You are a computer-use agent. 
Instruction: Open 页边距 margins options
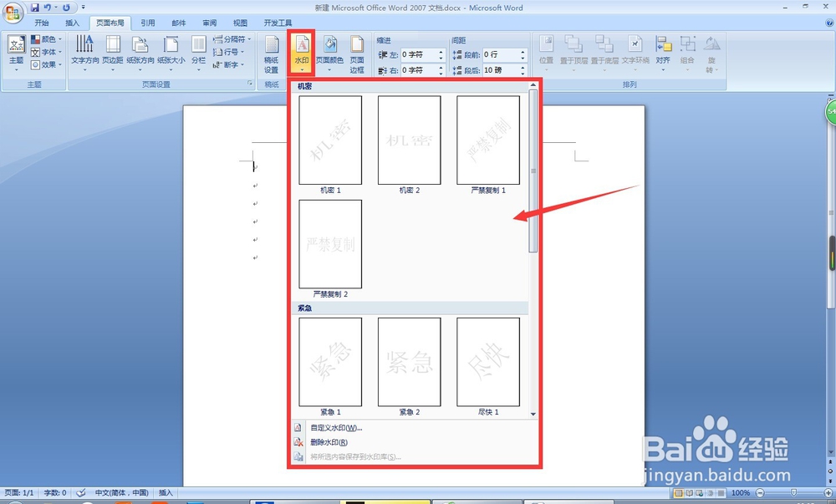(x=113, y=53)
